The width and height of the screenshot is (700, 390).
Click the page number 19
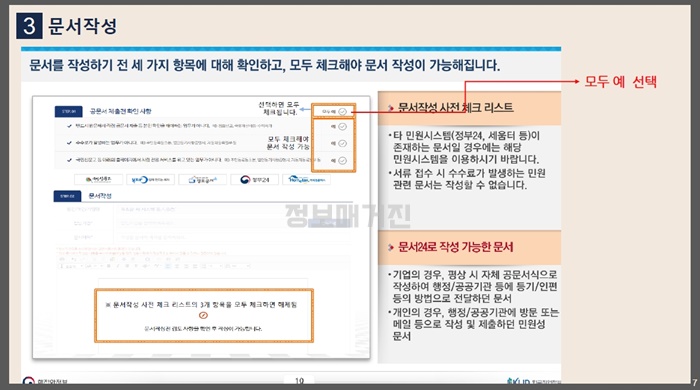[x=299, y=381]
